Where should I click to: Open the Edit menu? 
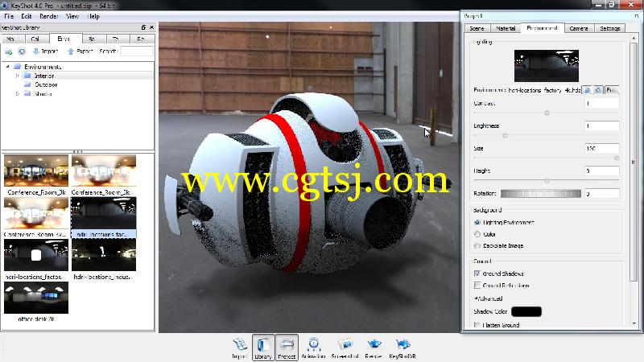[27, 16]
